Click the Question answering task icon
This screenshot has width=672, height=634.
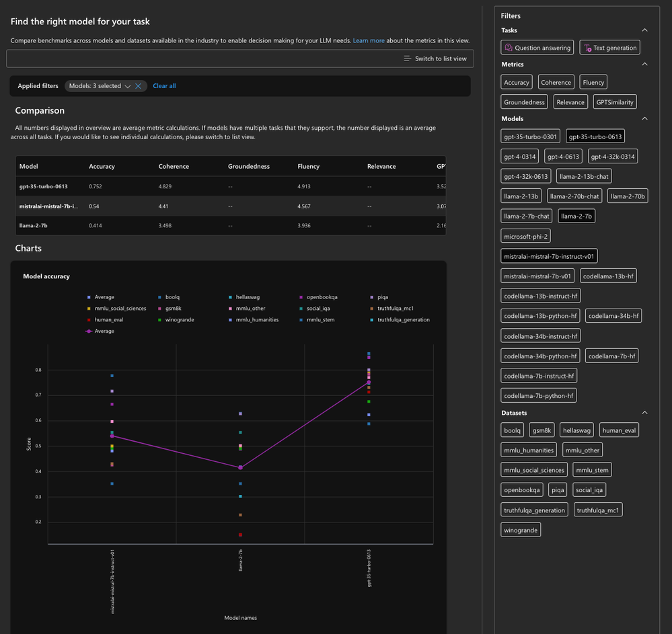point(509,48)
